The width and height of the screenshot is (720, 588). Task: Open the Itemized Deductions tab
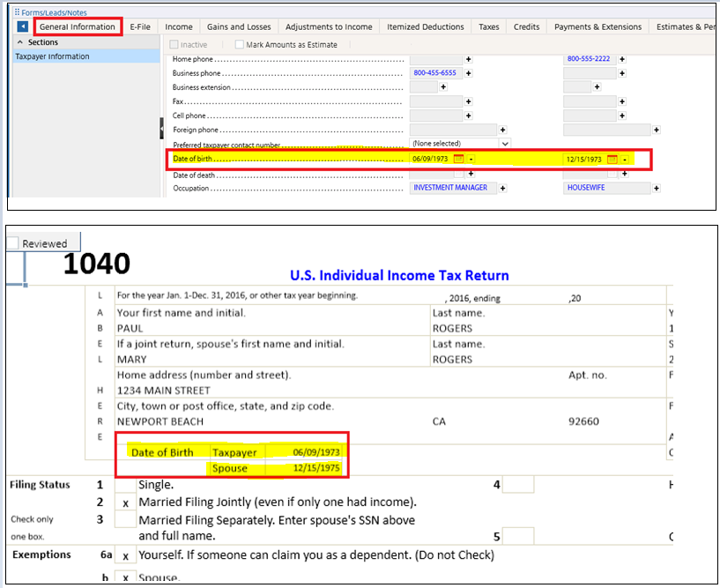point(425,27)
